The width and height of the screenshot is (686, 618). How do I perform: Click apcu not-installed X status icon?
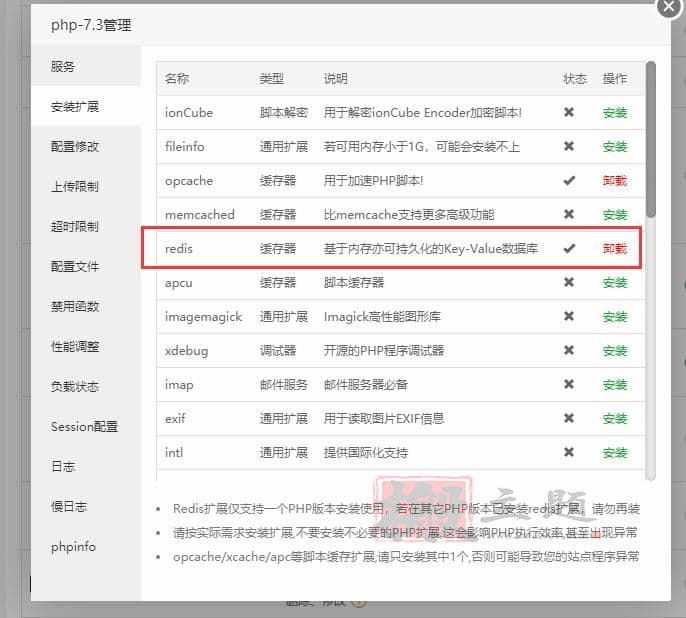tap(569, 282)
